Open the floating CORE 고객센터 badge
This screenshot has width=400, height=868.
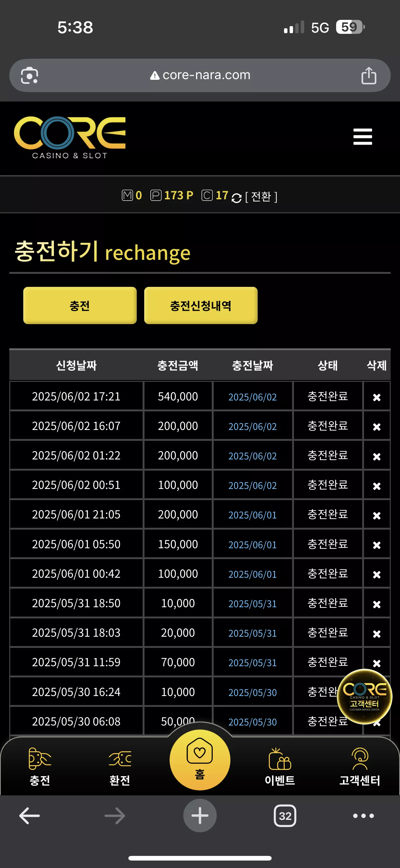(x=364, y=697)
